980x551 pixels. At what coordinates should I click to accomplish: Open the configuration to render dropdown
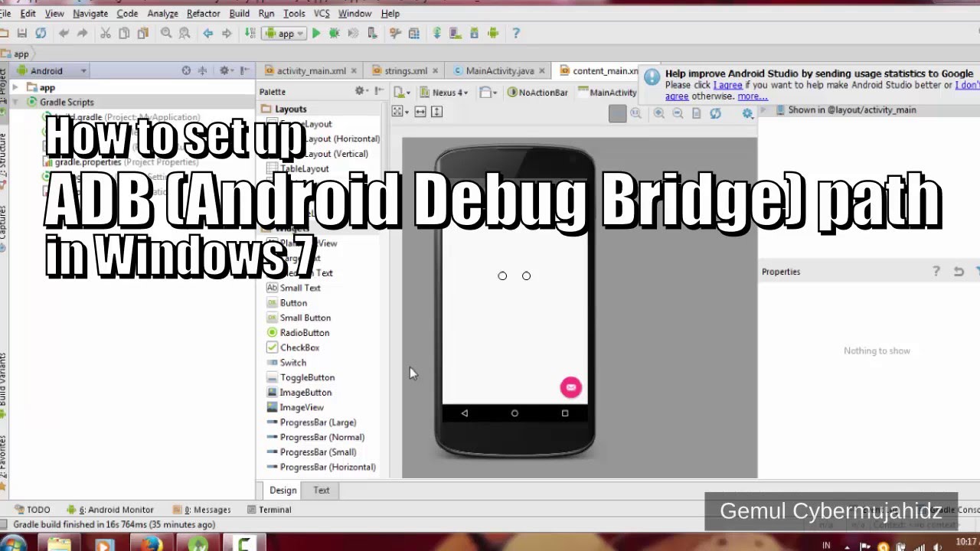(401, 92)
